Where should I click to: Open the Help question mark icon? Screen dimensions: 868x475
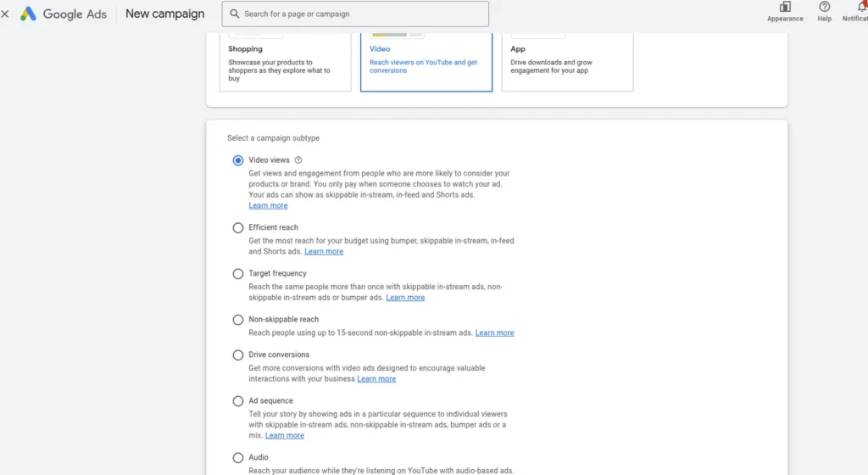(824, 7)
